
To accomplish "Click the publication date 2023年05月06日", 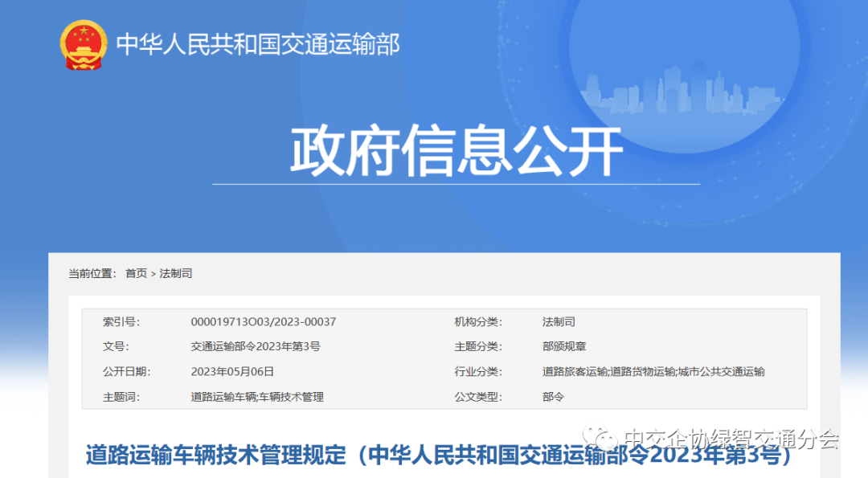I will click(232, 372).
